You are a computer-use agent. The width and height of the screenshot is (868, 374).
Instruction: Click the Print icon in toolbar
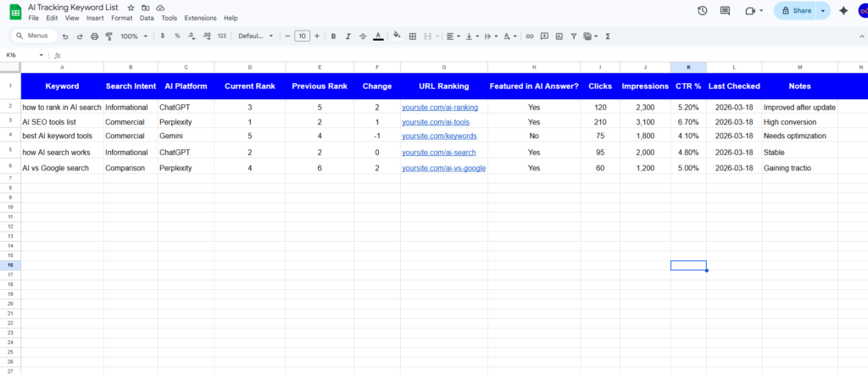(94, 36)
